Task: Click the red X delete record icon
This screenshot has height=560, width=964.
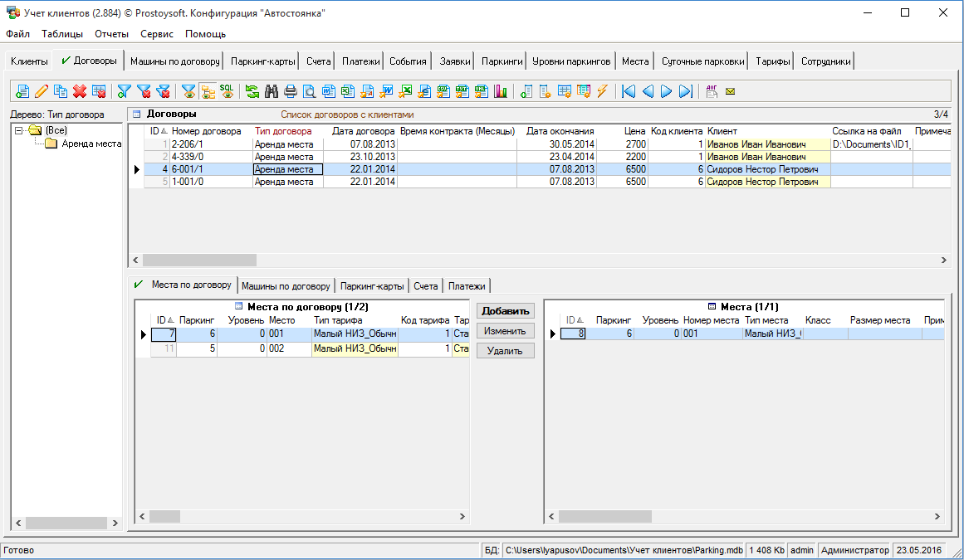Action: [80, 91]
